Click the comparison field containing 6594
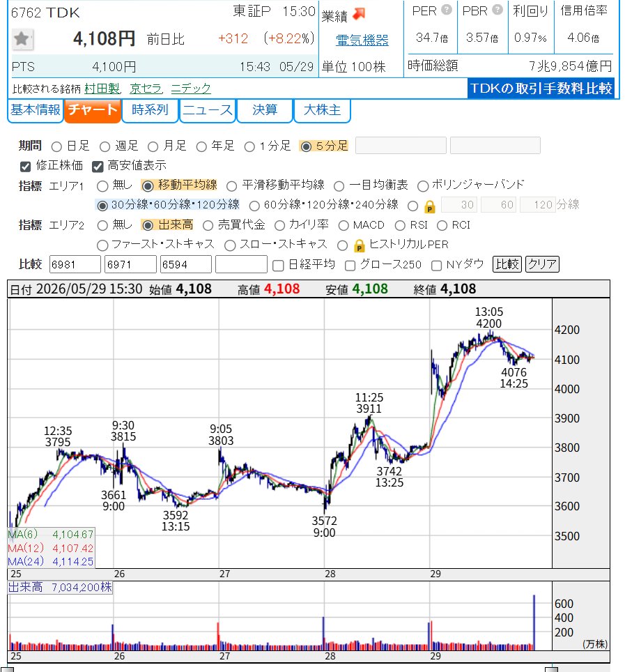The height and width of the screenshot is (672, 625). click(186, 264)
